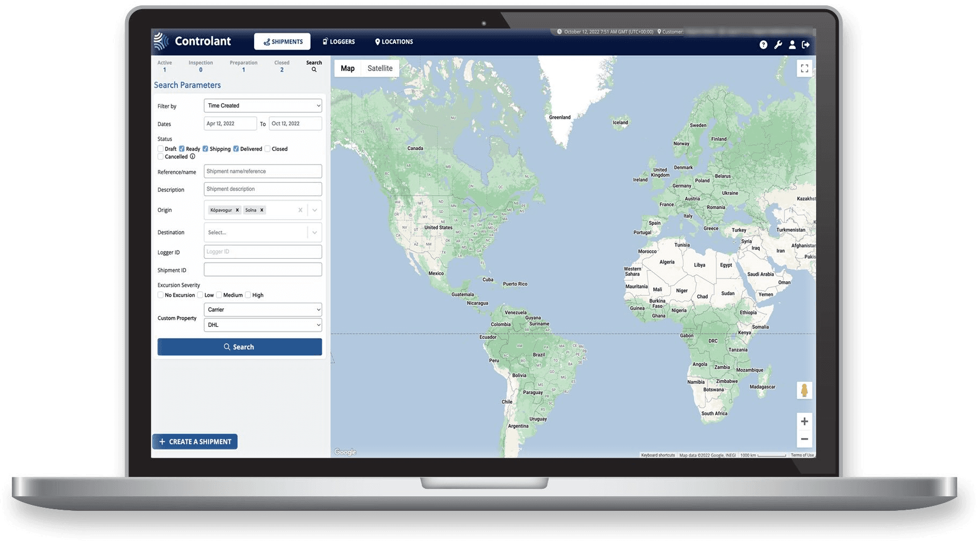Open the Search tab magnifier

click(x=314, y=66)
